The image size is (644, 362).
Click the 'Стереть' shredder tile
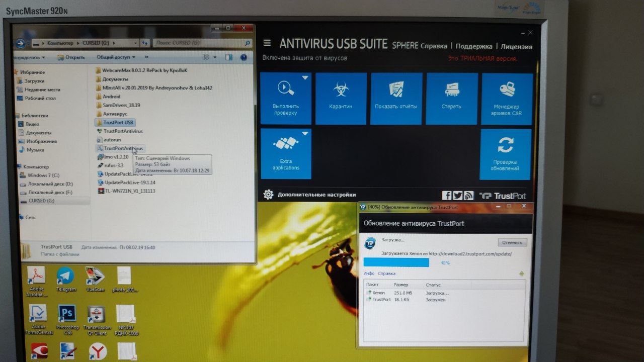451,98
